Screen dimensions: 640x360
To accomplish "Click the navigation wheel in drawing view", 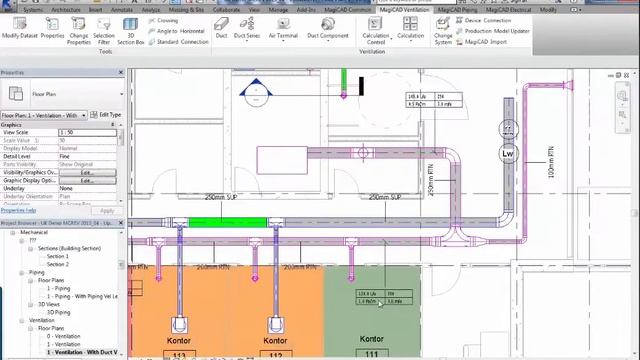I will pos(622,97).
